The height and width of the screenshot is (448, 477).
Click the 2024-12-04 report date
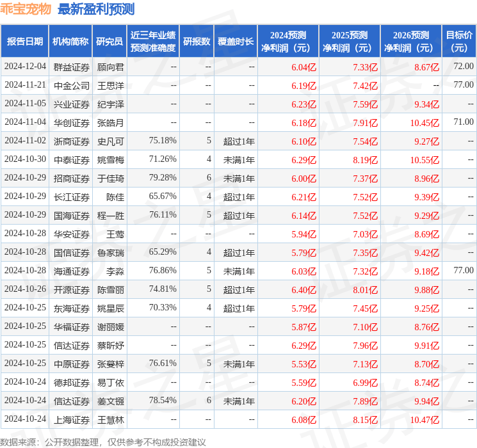[x=25, y=66]
